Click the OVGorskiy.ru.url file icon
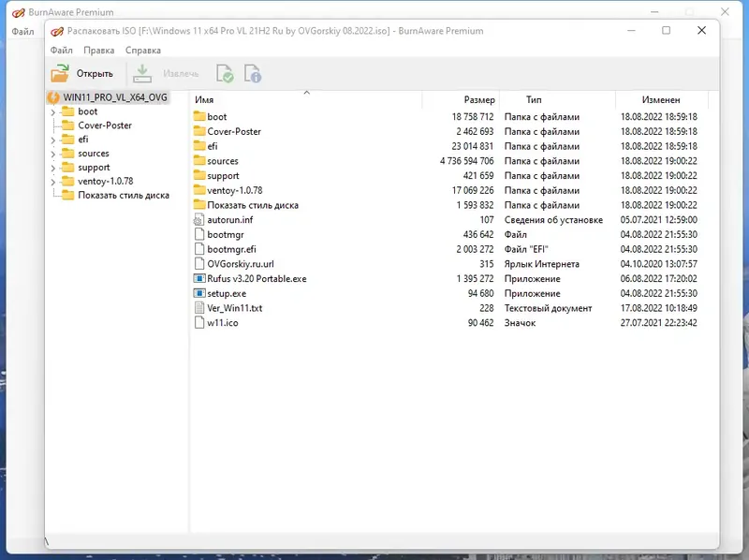The image size is (749, 560). click(x=199, y=264)
